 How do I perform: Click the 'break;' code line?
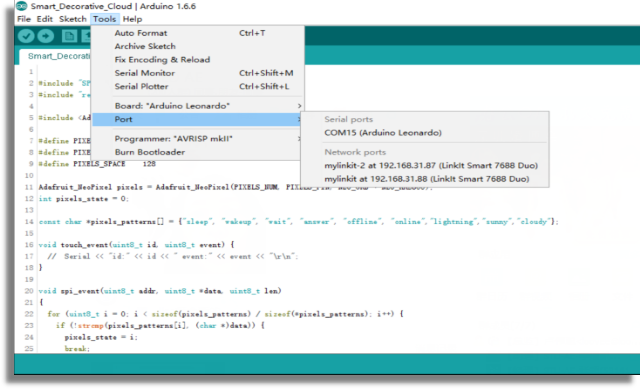(77, 349)
